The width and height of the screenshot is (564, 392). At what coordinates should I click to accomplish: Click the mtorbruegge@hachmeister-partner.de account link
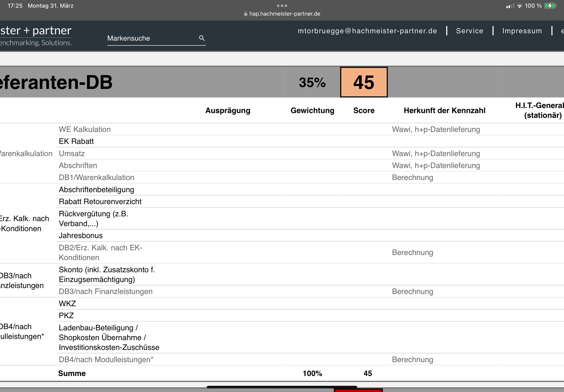tap(367, 31)
